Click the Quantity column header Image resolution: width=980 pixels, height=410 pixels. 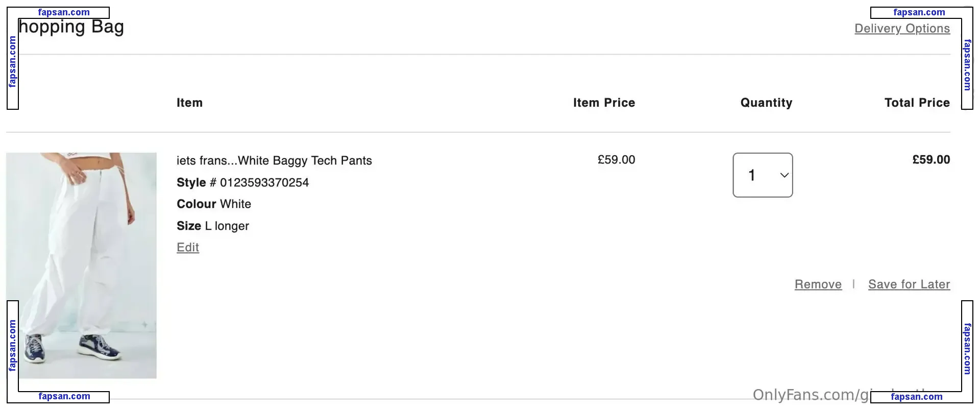pos(766,103)
